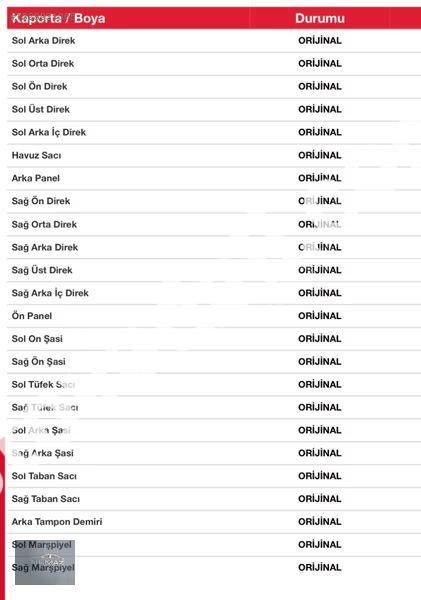Select the Sağ Üst Direk row
Image resolution: width=421 pixels, height=600 pixels.
[x=214, y=270]
